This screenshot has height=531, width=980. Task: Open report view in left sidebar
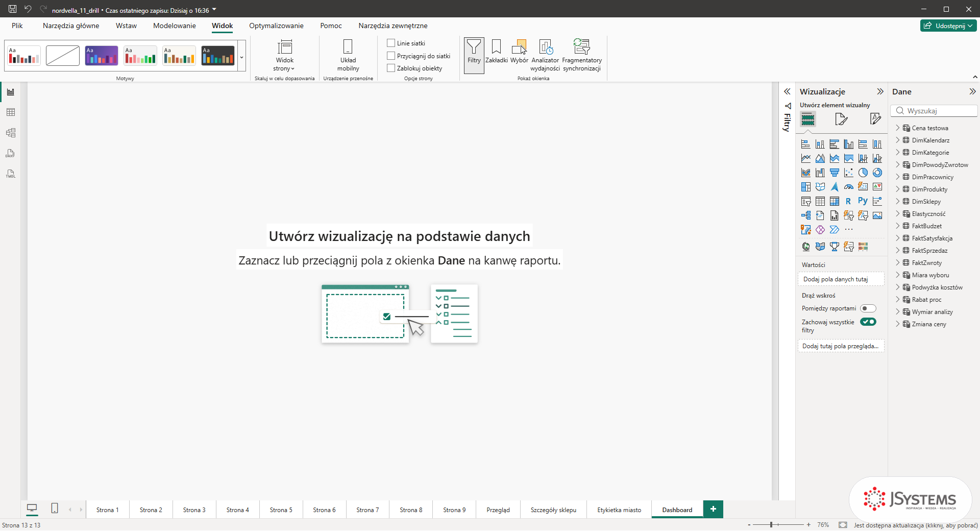click(11, 92)
